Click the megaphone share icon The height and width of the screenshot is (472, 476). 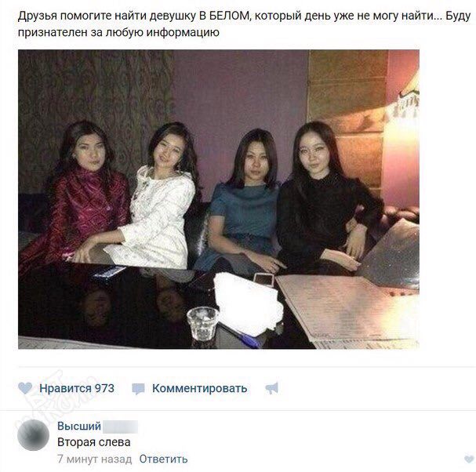pyautogui.click(x=271, y=388)
